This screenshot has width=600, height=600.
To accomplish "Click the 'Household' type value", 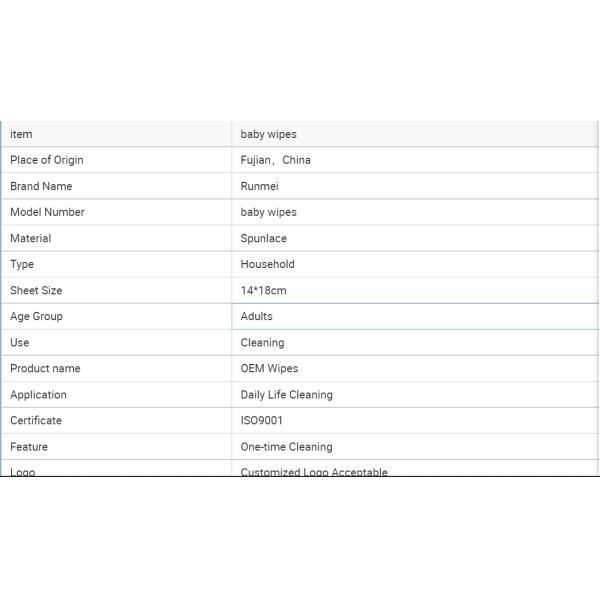I will coord(267,264).
